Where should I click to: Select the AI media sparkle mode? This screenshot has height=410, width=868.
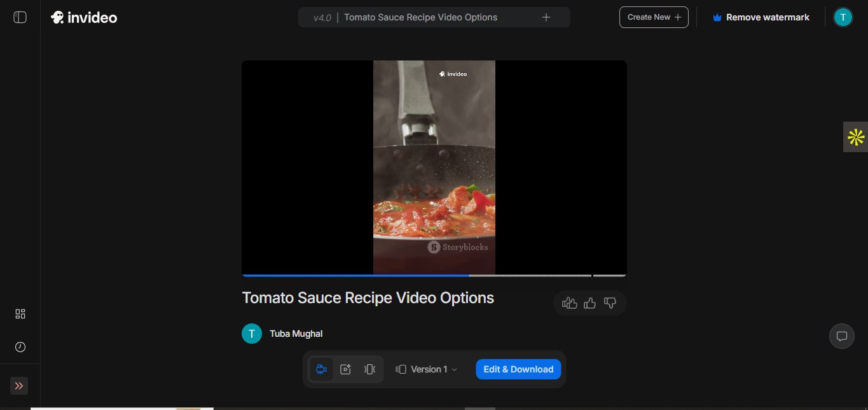345,369
